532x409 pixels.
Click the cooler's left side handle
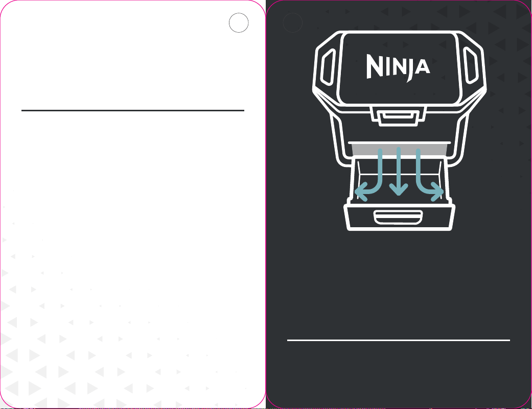tap(328, 67)
